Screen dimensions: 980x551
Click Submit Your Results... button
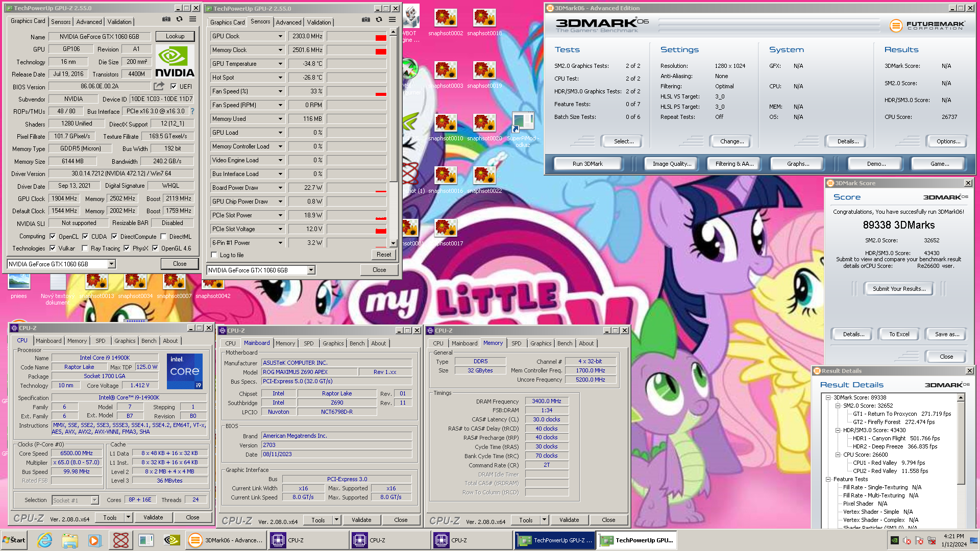(899, 289)
